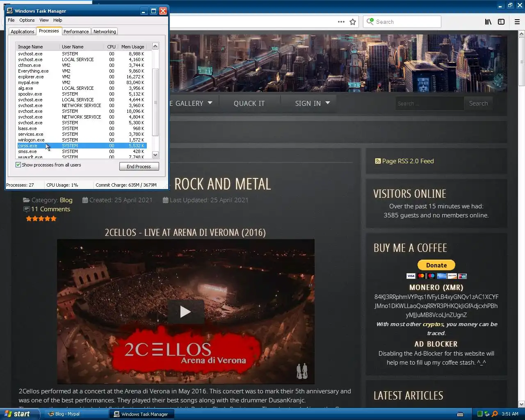Image resolution: width=525 pixels, height=420 pixels.
Task: Open the Page RSS 2.0 Feed link
Action: [408, 161]
